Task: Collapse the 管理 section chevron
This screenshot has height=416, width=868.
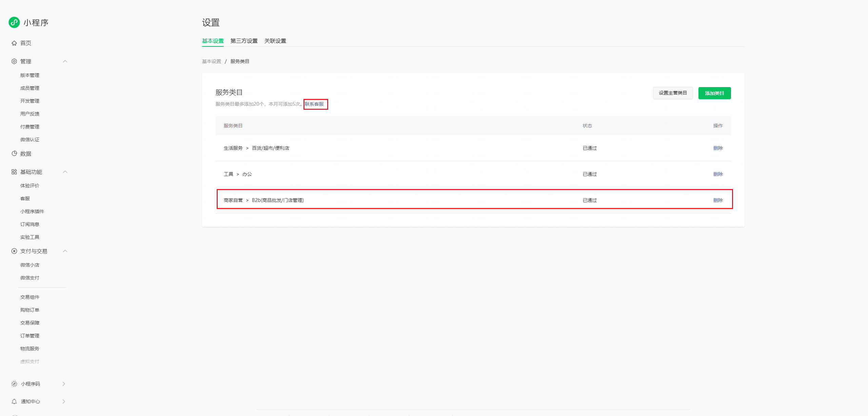Action: click(65, 61)
